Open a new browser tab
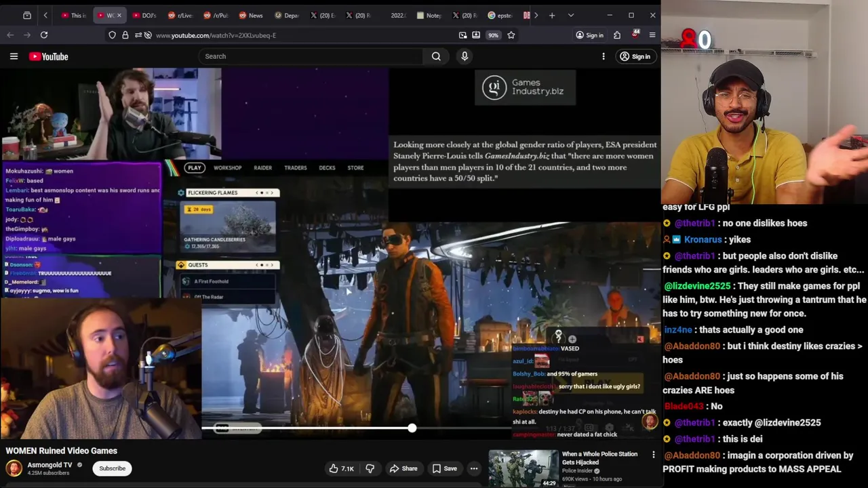Image resolution: width=868 pixels, height=488 pixels. [552, 15]
